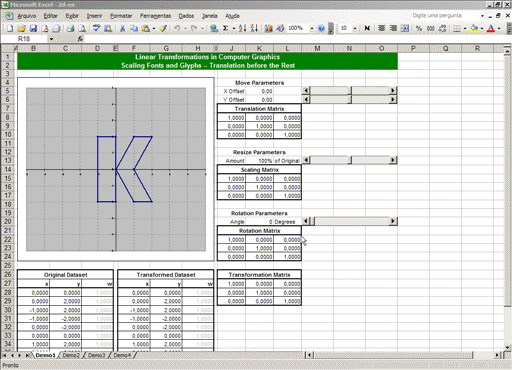
Task: Click right arrow of X Offset scrollbar
Action: coord(393,90)
